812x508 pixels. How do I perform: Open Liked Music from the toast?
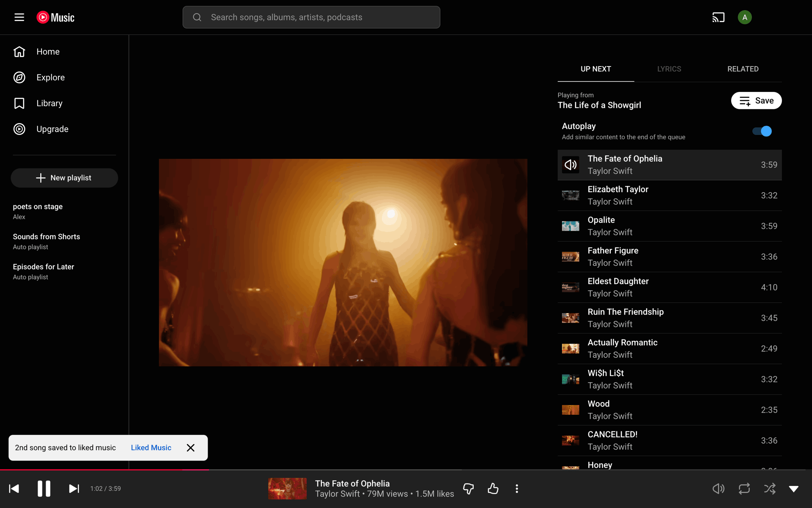[151, 448]
